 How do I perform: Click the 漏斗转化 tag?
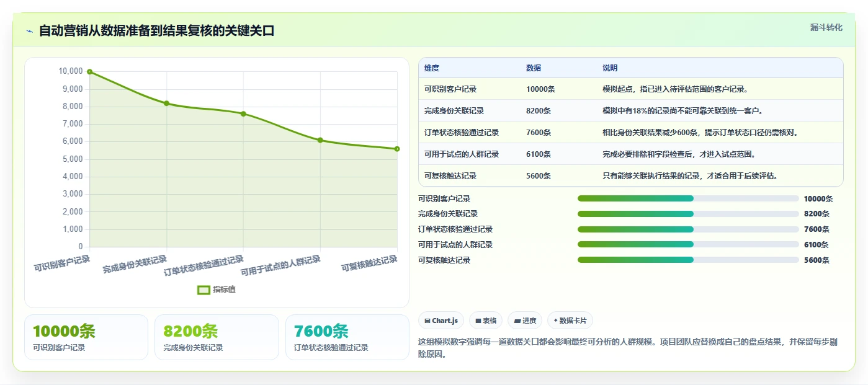click(826, 27)
